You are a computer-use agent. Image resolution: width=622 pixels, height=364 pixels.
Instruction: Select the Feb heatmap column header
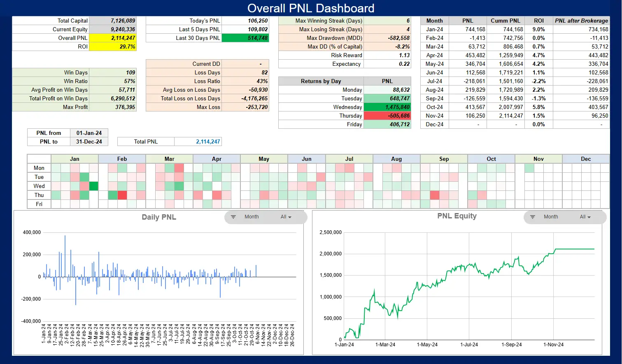click(x=122, y=159)
